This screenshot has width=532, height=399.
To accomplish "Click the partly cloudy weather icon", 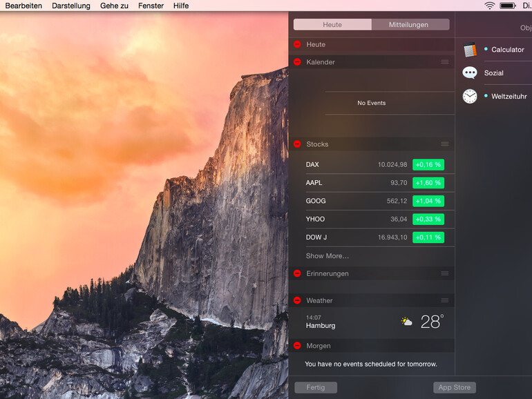I will click(x=406, y=322).
